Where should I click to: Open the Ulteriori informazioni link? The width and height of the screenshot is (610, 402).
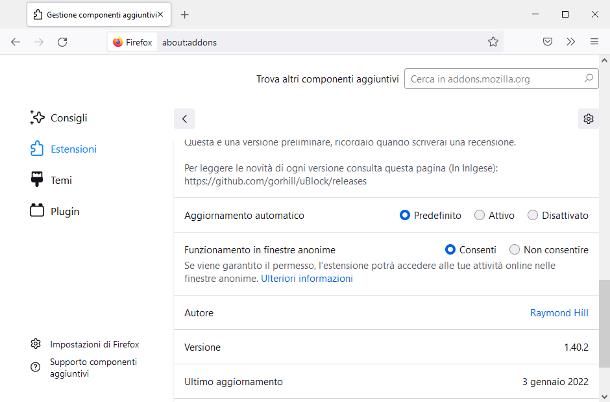[x=307, y=279]
